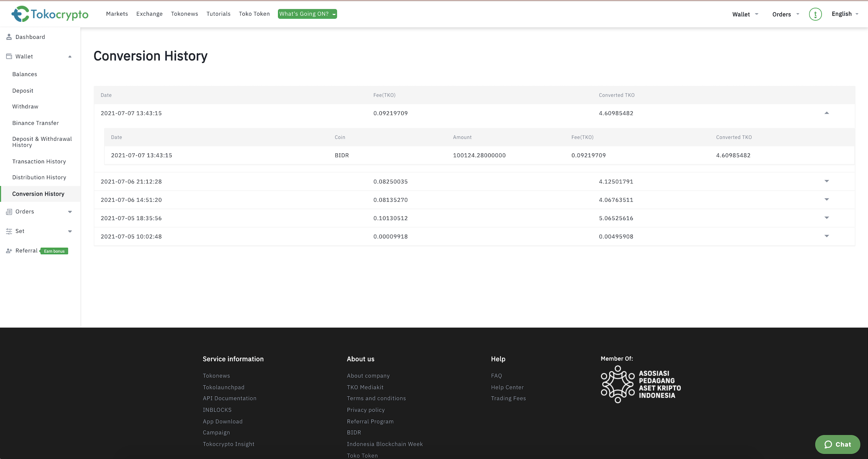Open About company footer link
The height and width of the screenshot is (459, 868).
tap(368, 376)
